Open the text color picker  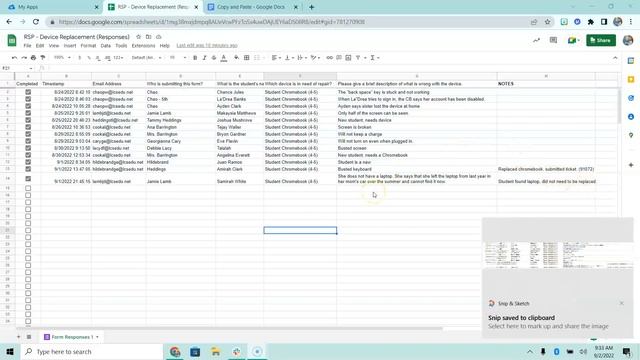click(x=224, y=58)
